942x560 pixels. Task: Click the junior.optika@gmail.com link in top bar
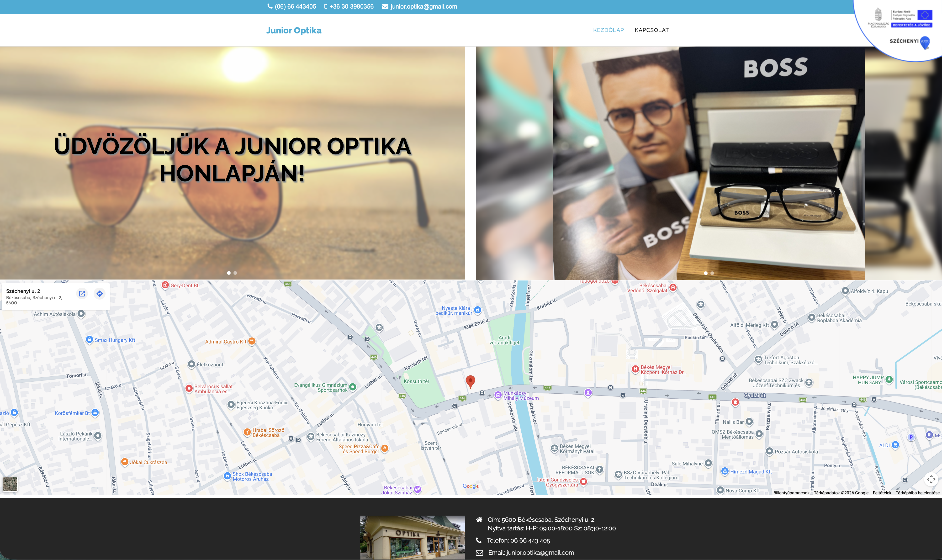(x=424, y=6)
